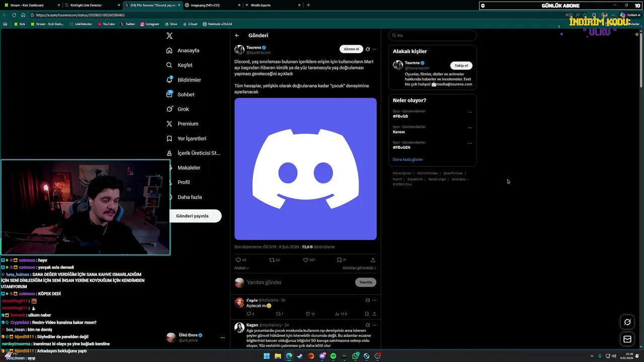Viewport: 644px width, 362px height.
Task: Bookmark Cagla's reply
Action: tap(367, 314)
